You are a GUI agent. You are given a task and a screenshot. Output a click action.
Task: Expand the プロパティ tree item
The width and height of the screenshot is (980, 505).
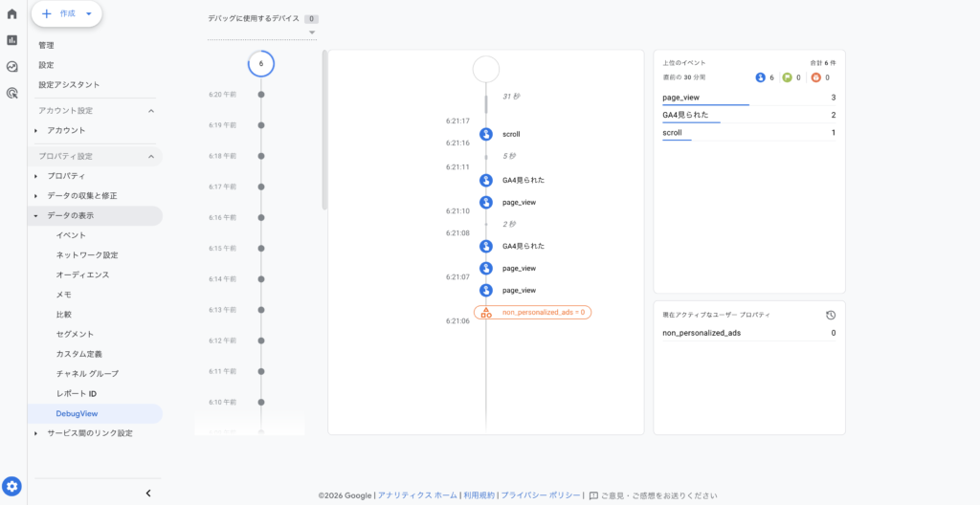(35, 176)
